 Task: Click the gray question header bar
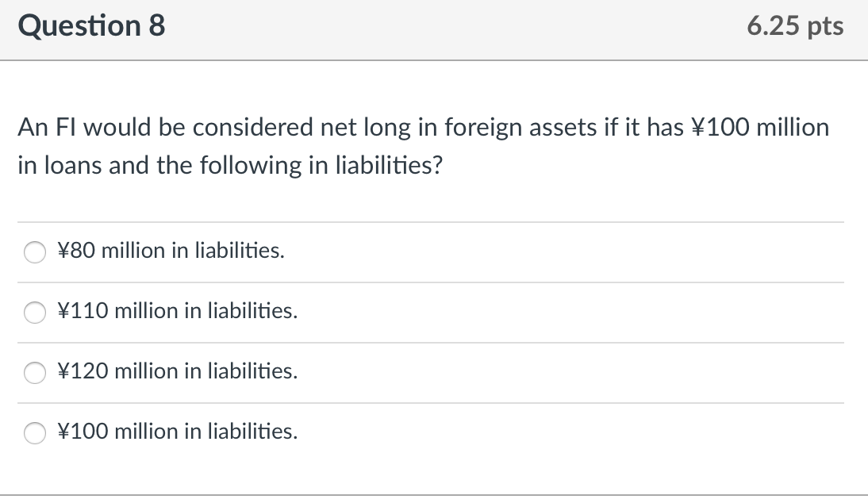[434, 29]
